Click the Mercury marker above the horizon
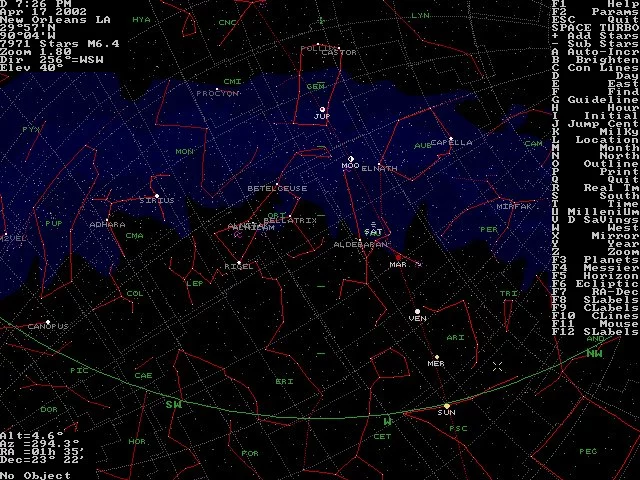The image size is (640, 480). 437,357
